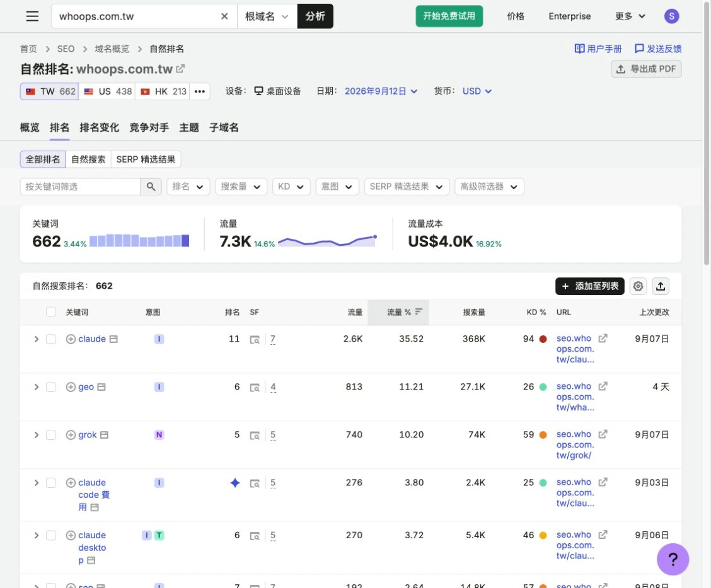711x588 pixels.
Task: Add claude code 費用 keyword plus icon
Action: click(71, 483)
